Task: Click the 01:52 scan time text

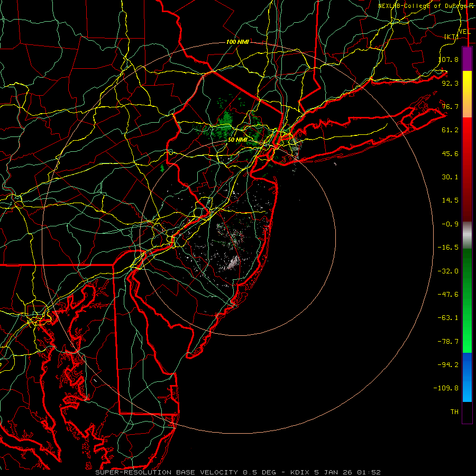Action: tap(369, 472)
